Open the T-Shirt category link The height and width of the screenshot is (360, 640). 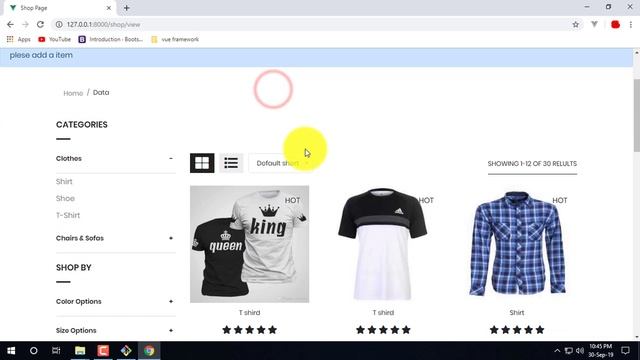point(68,216)
